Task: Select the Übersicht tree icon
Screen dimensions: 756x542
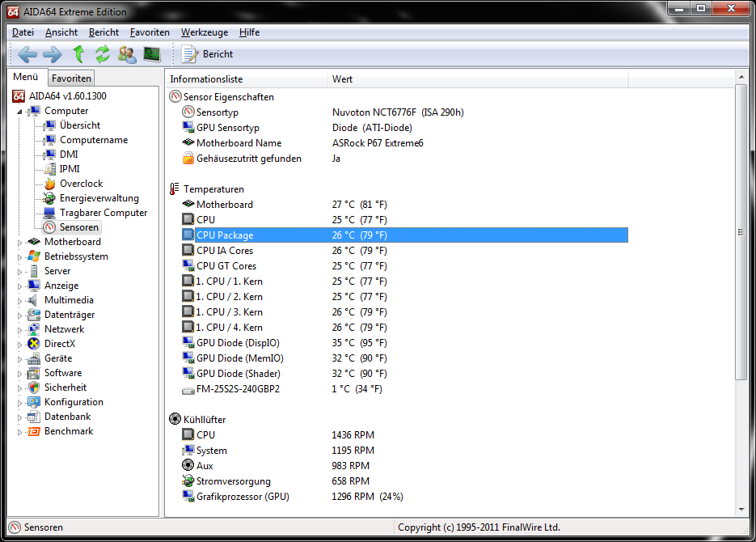Action: point(49,125)
